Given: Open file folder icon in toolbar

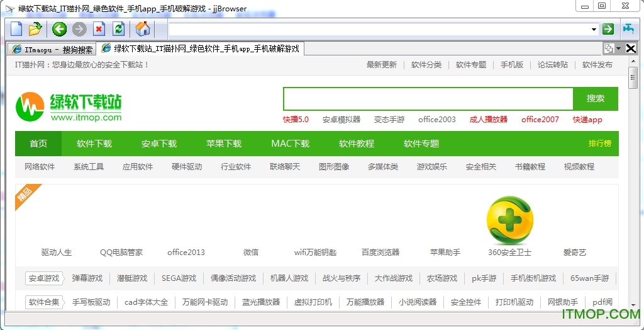Looking at the screenshot, I should (35, 29).
